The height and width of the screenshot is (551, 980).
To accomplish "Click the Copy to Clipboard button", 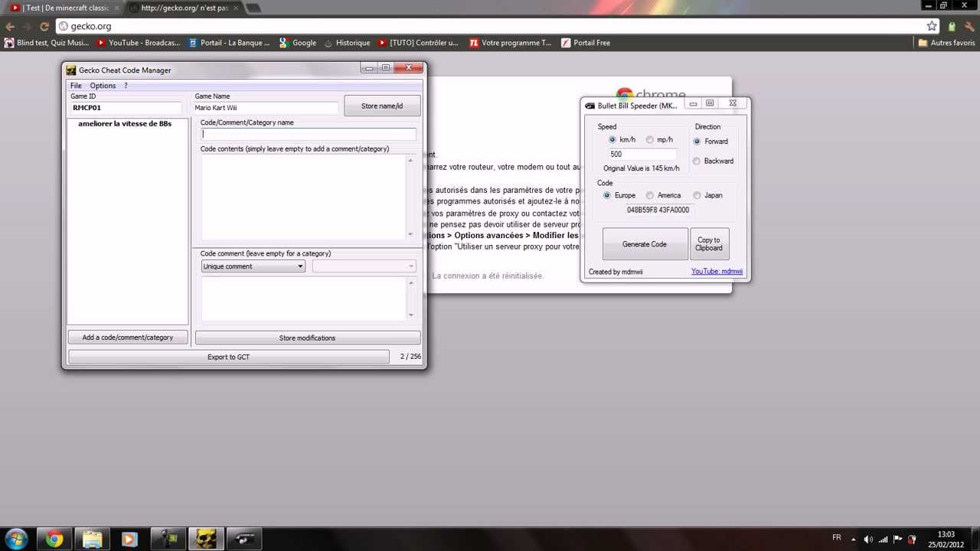I will click(x=709, y=244).
